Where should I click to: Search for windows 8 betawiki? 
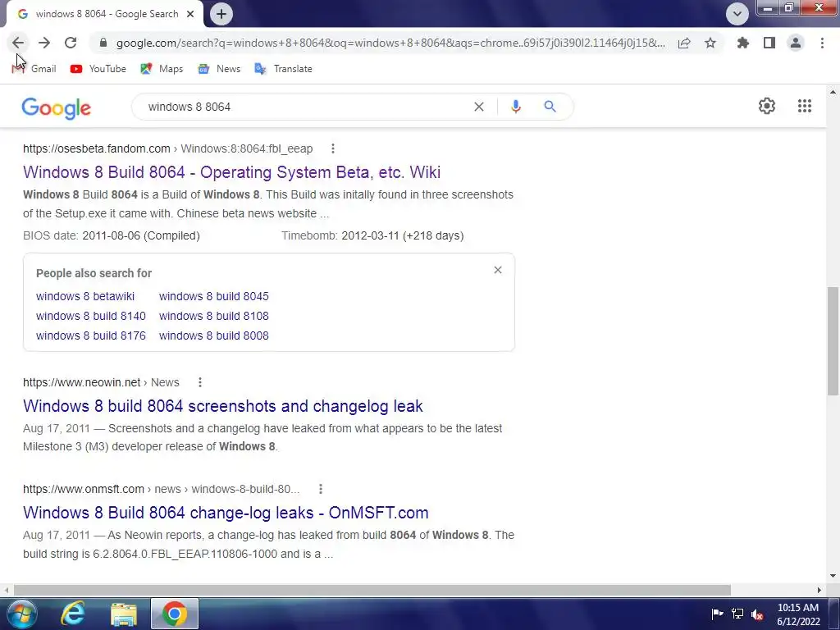[x=85, y=296]
